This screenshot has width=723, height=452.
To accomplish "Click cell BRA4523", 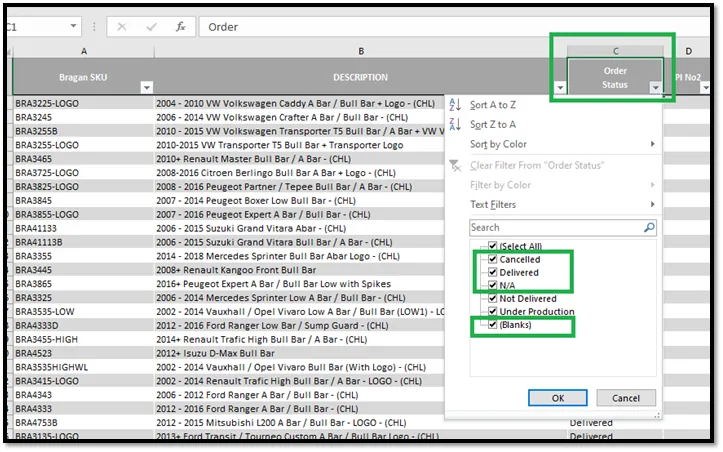I will pos(83,353).
